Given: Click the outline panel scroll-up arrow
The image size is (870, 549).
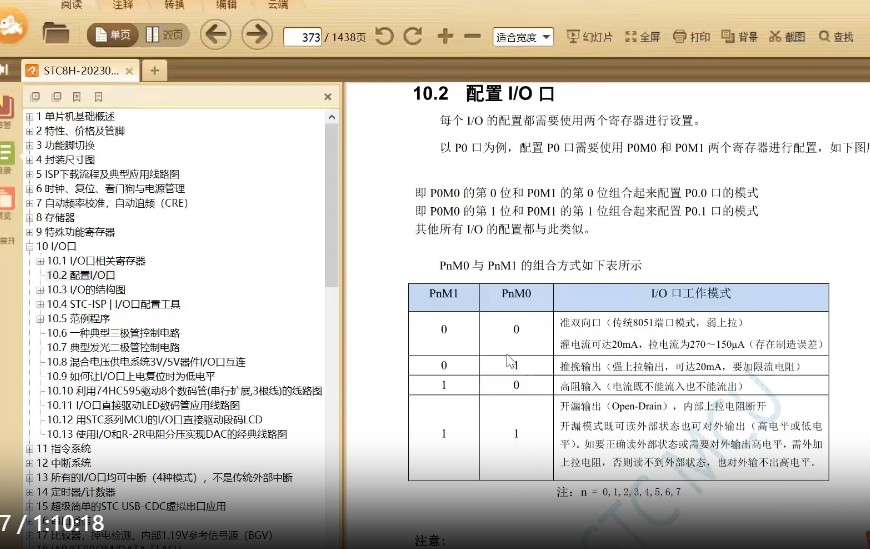Looking at the screenshot, I should coord(332,117).
